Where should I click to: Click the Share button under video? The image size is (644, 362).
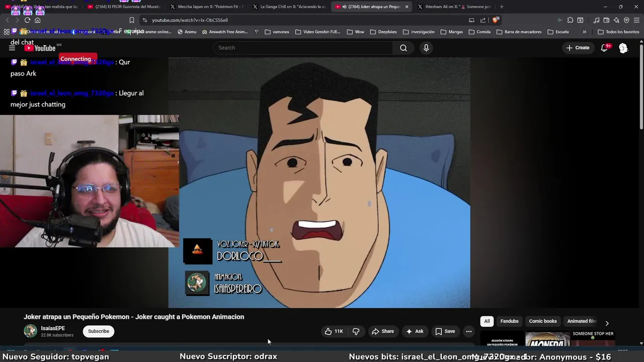click(x=382, y=331)
